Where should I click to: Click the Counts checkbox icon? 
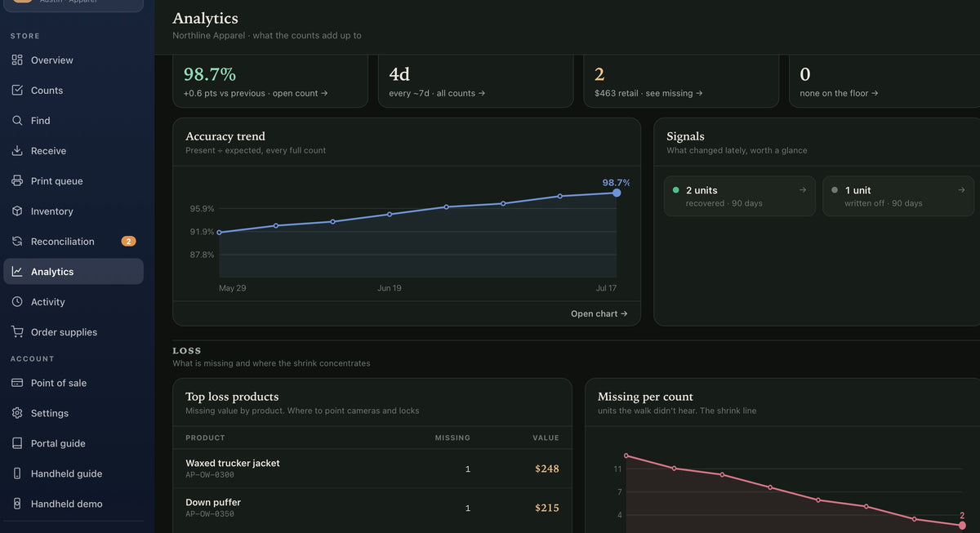tap(17, 91)
